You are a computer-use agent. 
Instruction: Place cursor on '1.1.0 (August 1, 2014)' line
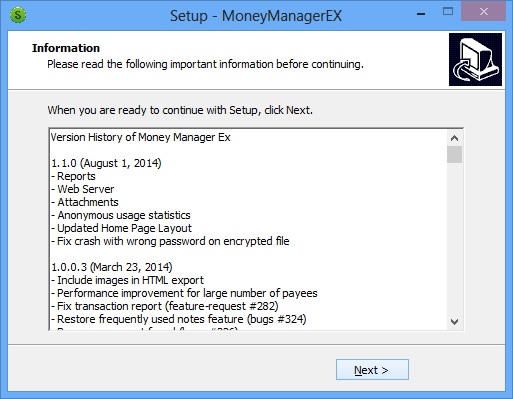(x=106, y=163)
